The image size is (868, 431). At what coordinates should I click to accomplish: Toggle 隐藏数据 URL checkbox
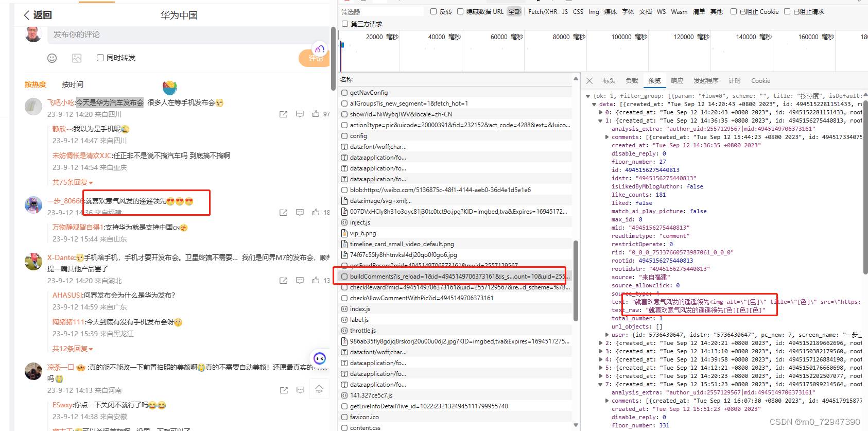[x=460, y=11]
